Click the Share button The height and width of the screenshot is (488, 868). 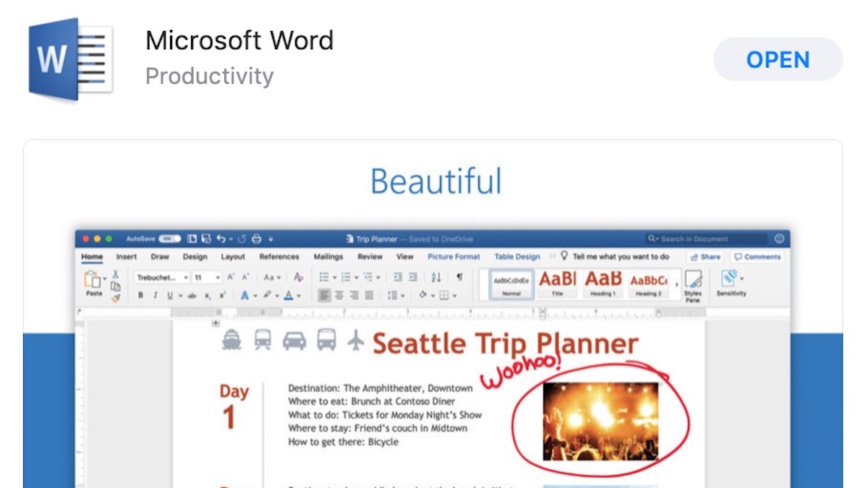[705, 256]
